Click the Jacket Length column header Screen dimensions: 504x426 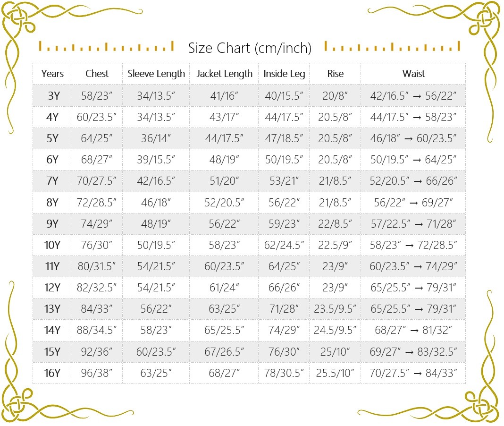click(x=224, y=74)
